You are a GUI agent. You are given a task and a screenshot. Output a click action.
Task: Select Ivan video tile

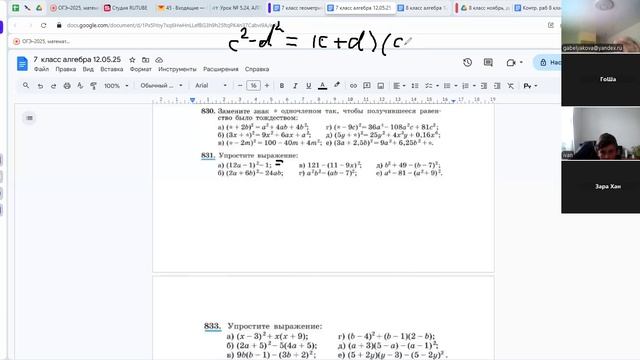tap(600, 133)
